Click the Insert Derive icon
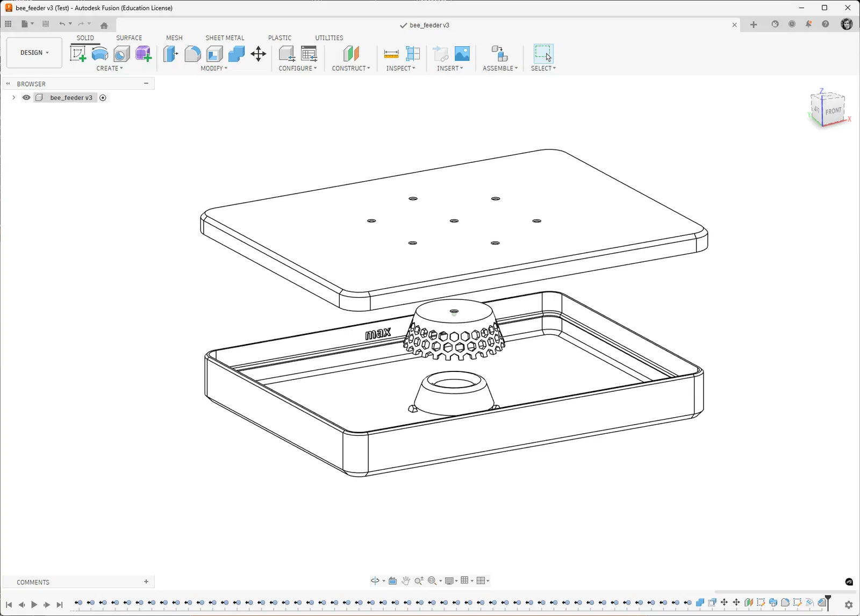This screenshot has width=860, height=616. tap(441, 54)
